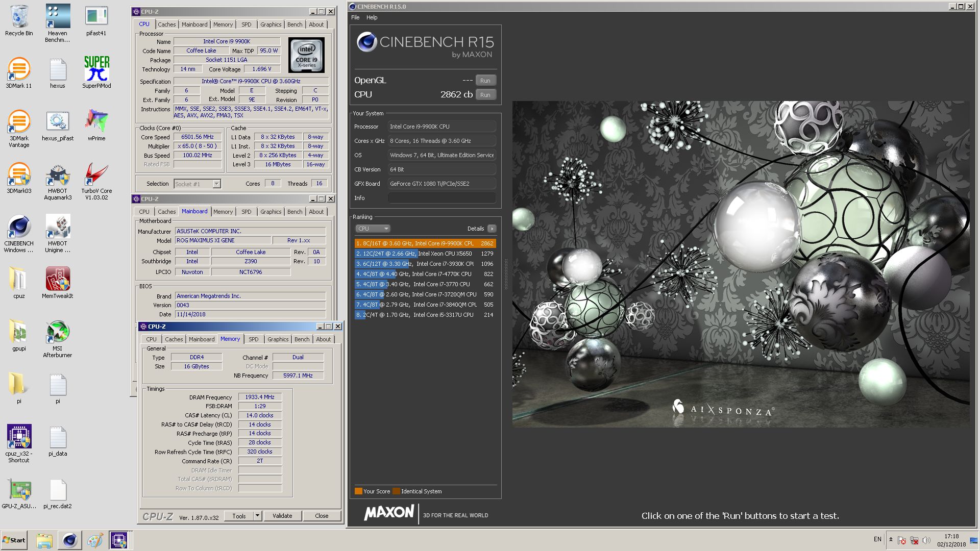This screenshot has height=551, width=980.
Task: Select Memory tab in top CPU-Z window
Action: [x=223, y=24]
